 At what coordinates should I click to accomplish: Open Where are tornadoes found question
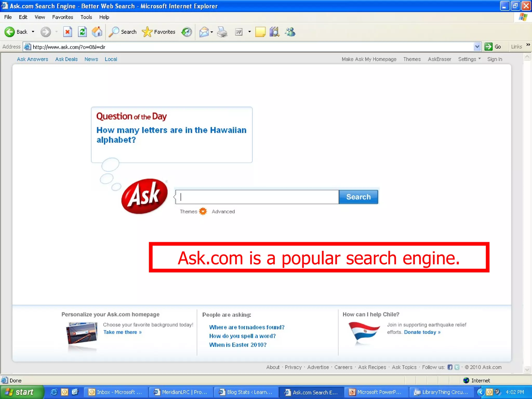(x=247, y=327)
